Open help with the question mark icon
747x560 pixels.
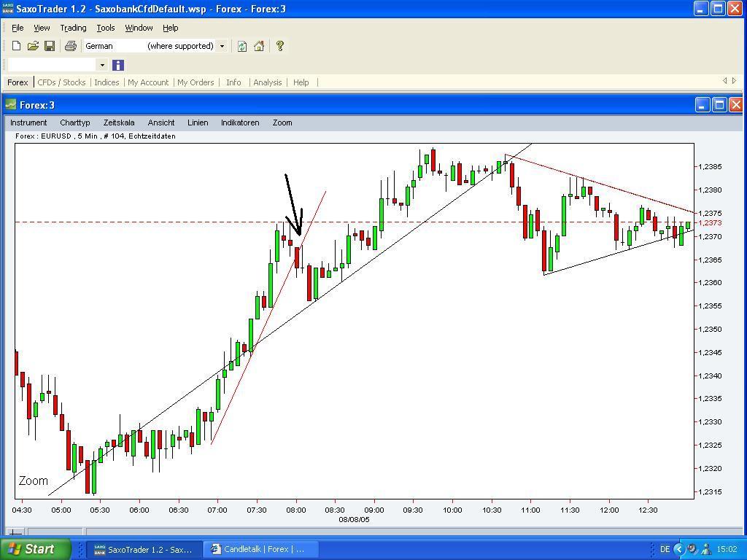click(279, 46)
